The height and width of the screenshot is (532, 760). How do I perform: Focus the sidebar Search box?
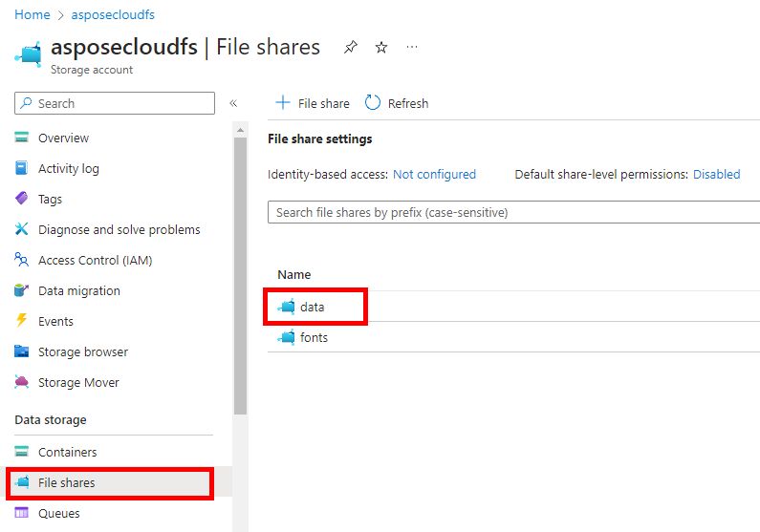click(115, 103)
